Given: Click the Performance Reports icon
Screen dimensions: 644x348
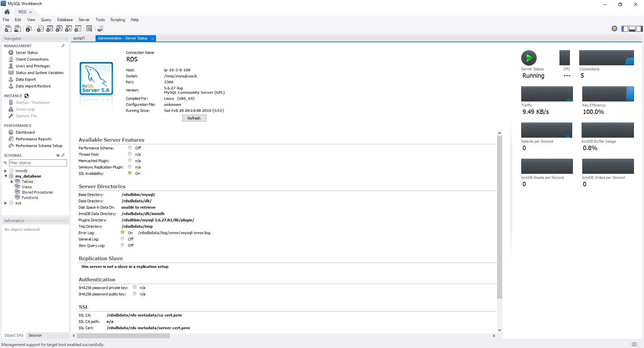Looking at the screenshot, I should pyautogui.click(x=11, y=139).
